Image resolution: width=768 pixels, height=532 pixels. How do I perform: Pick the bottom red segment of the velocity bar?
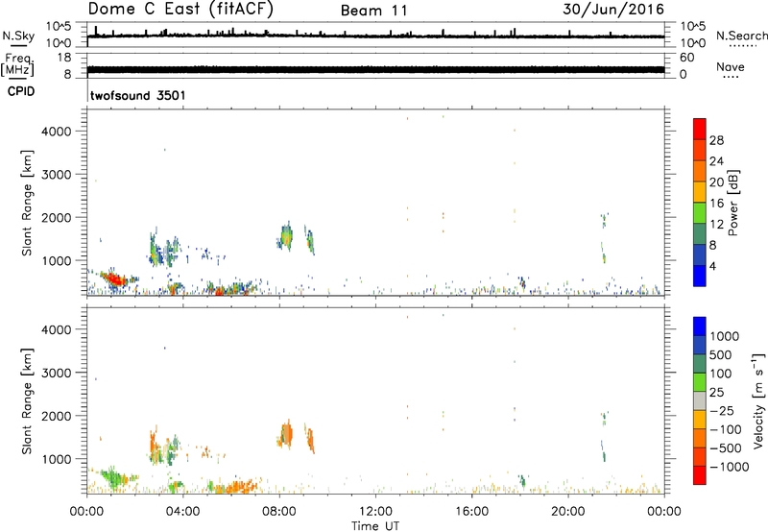pyautogui.click(x=700, y=475)
